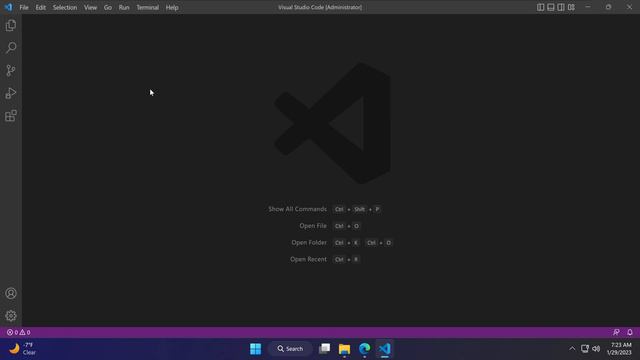Click the network icon in system tray

pyautogui.click(x=585, y=349)
